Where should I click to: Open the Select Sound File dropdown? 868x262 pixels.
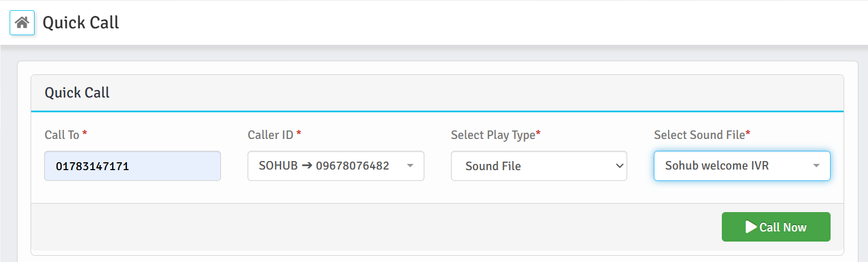click(742, 166)
